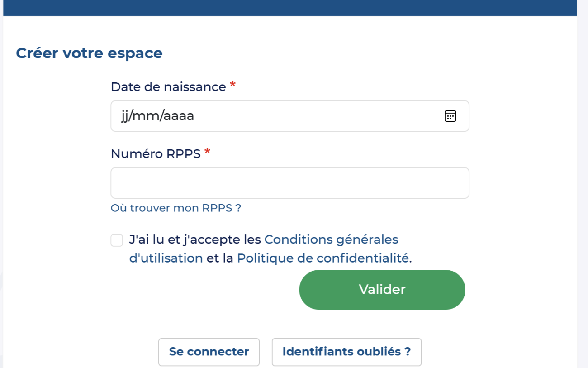The image size is (588, 368).
Task: Enable the consent checkbox before validating
Action: pos(117,240)
